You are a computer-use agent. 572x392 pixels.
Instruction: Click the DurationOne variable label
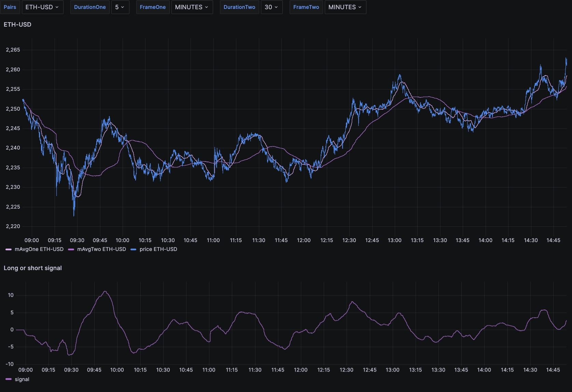tap(90, 7)
